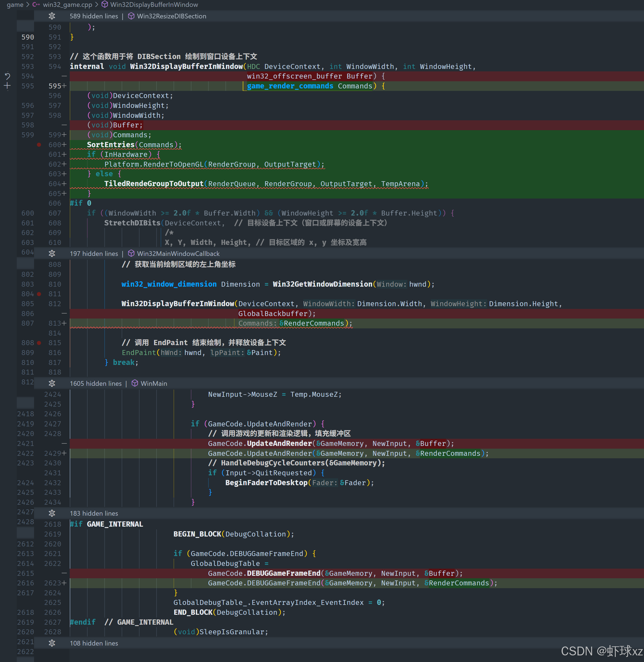Screen dimensions: 644x662
Task: Expand the 197 hidden lines region
Action: [x=52, y=253]
